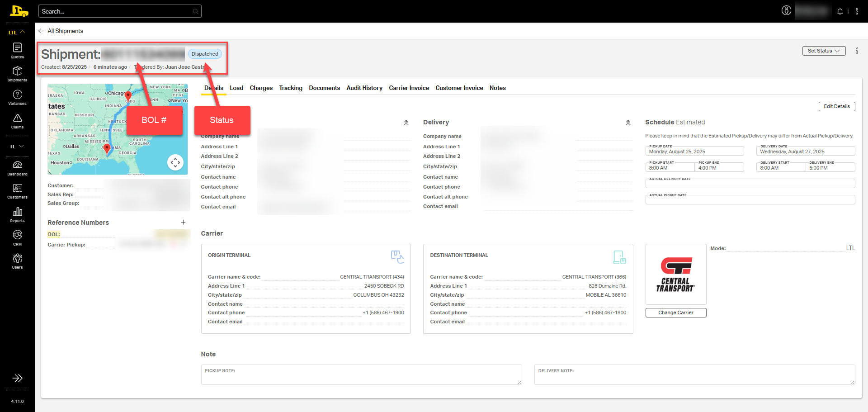Click the Delivery Start time field
Screen dimensions: 868x412
(781, 167)
